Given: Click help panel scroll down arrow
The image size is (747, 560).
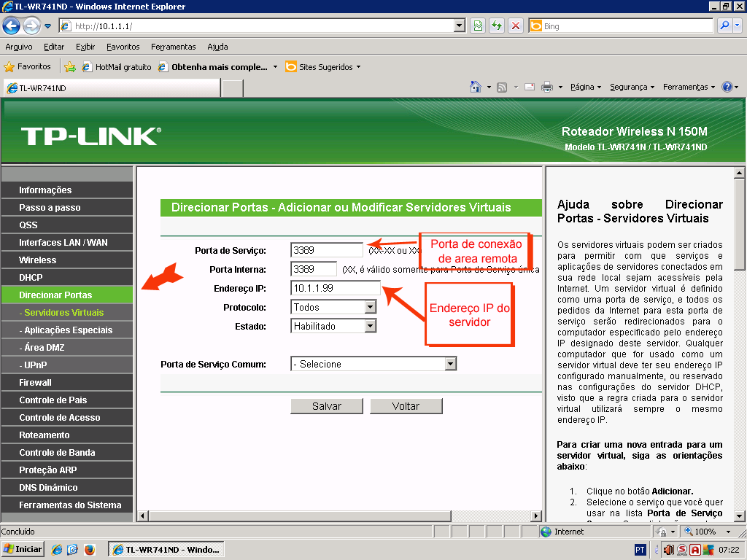Looking at the screenshot, I should [739, 516].
